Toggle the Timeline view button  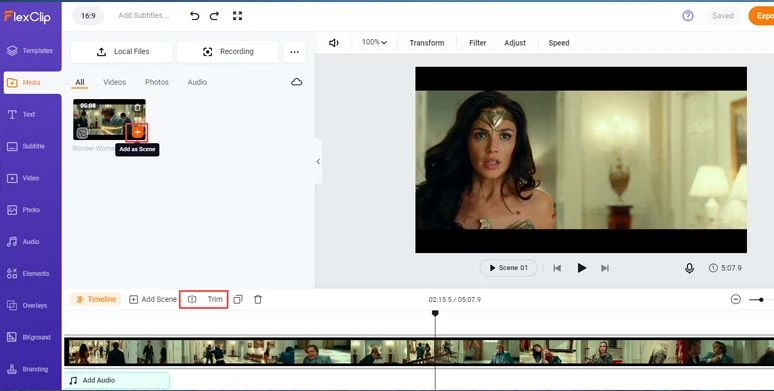tap(96, 299)
